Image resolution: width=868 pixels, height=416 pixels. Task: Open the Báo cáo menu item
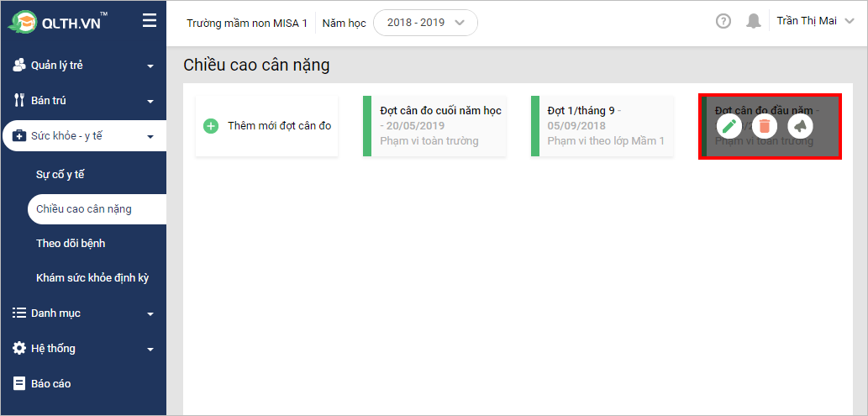coord(51,384)
